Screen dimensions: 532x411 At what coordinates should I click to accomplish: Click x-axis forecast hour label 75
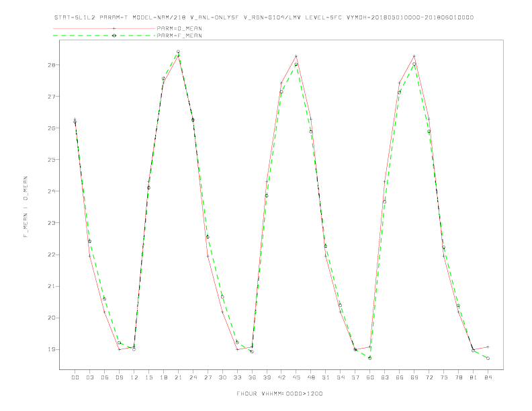tap(444, 377)
